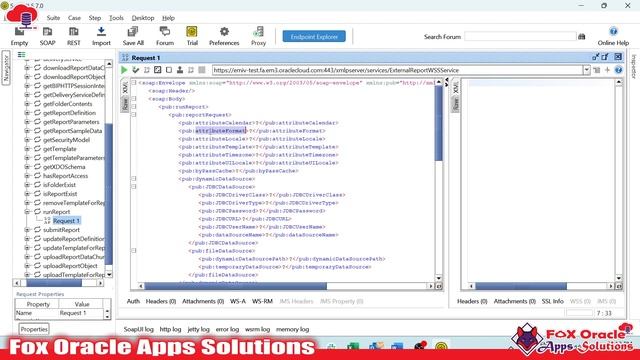Click the maximize Request 1 panel icon
Screen dimensions: 640x360
[605, 57]
